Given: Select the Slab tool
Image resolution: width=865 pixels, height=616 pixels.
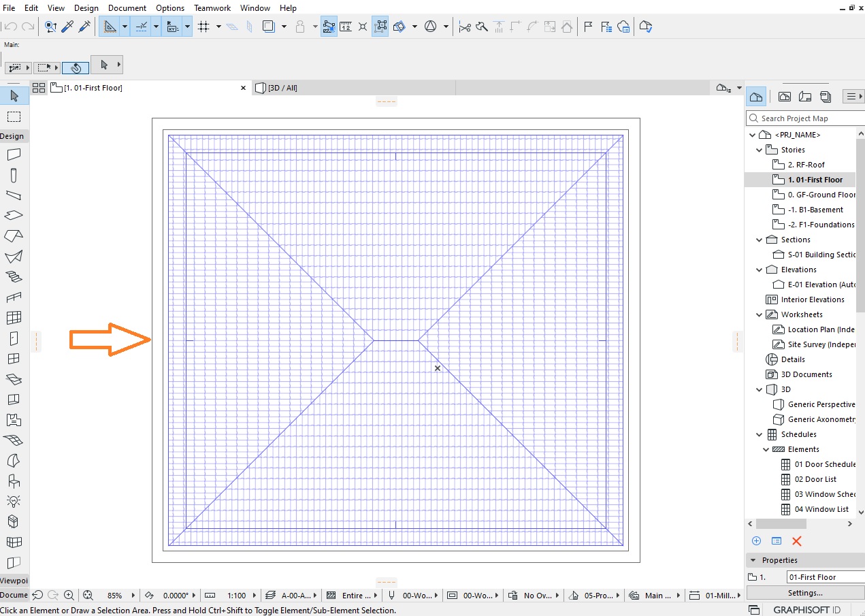Looking at the screenshot, I should (x=14, y=216).
